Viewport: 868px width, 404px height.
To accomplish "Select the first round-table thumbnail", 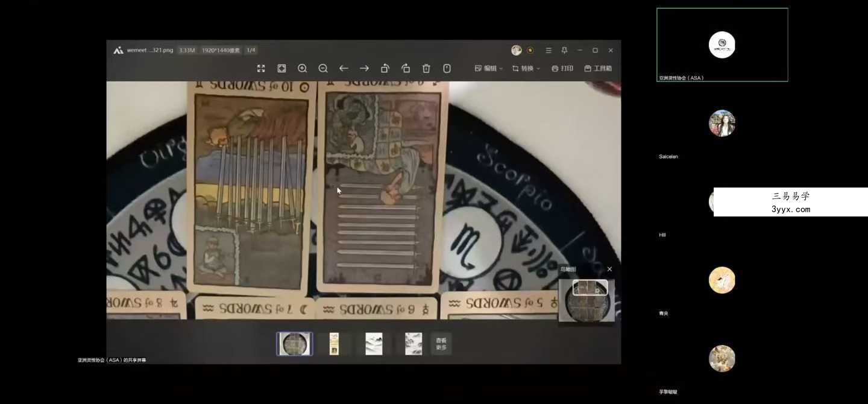I will (295, 344).
